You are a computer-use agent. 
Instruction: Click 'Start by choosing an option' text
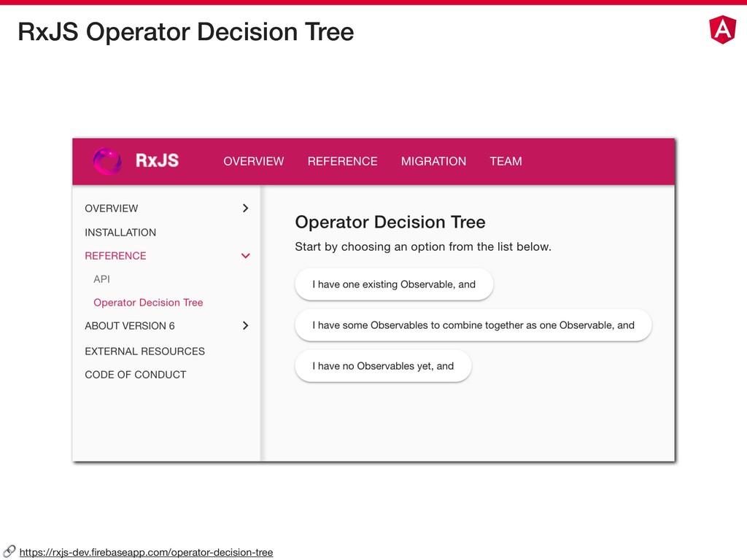423,246
